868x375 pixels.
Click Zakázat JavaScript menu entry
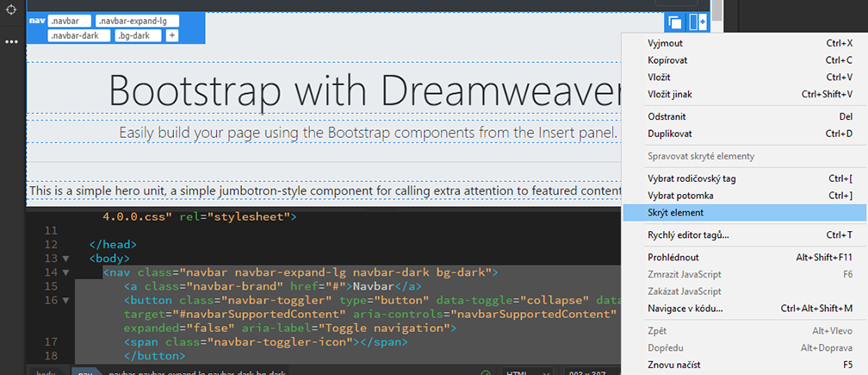pos(745,292)
